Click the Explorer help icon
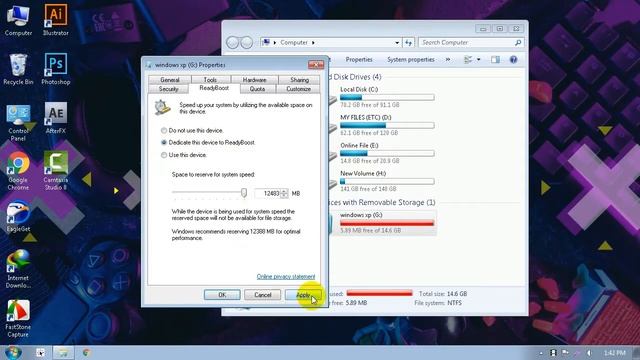The image size is (640, 360). click(x=513, y=60)
